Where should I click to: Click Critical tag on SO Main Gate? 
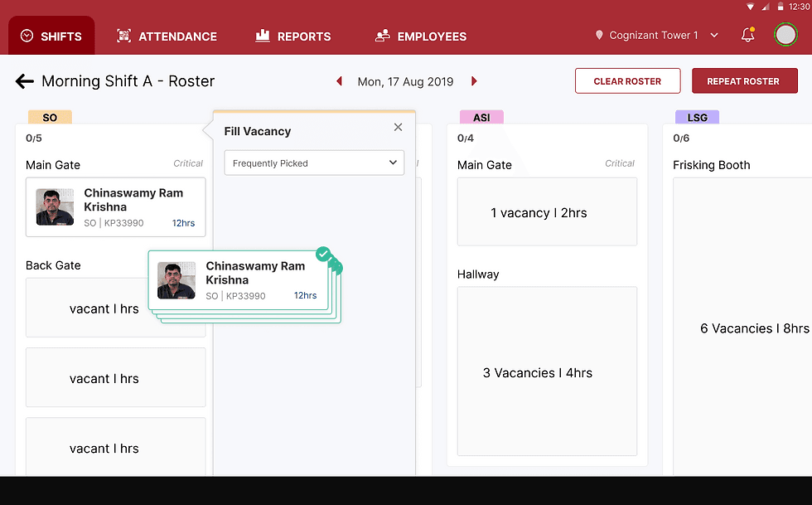[188, 163]
